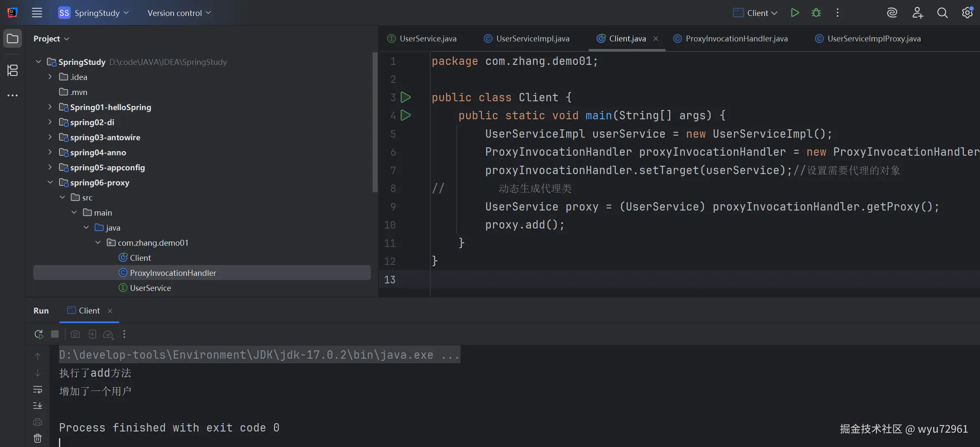Viewport: 980px width, 447px height.
Task: Open the Structure tool window
Action: coord(13,70)
